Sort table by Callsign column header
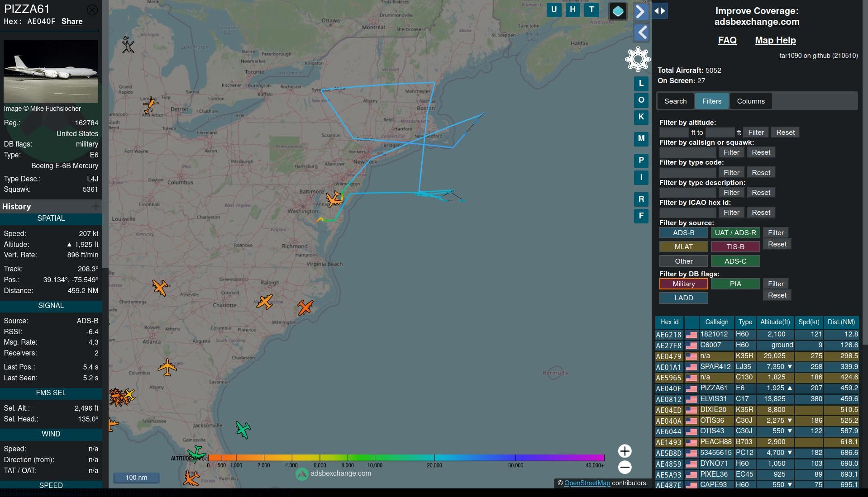This screenshot has width=868, height=497. click(716, 322)
